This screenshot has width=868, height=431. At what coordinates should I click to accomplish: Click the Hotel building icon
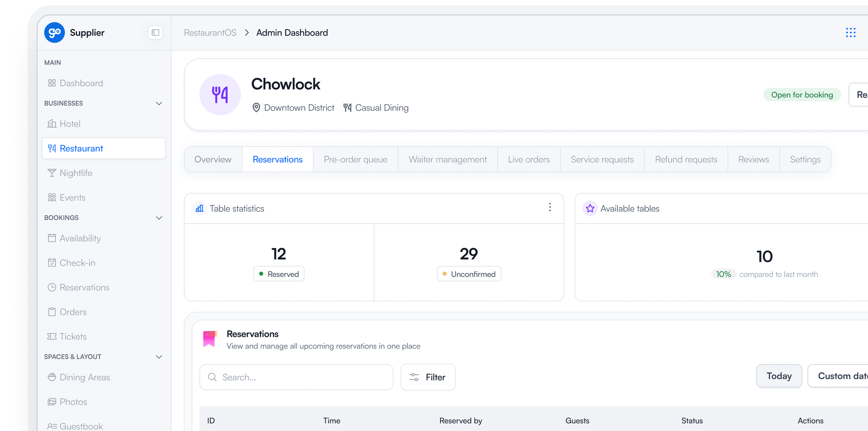[52, 124]
